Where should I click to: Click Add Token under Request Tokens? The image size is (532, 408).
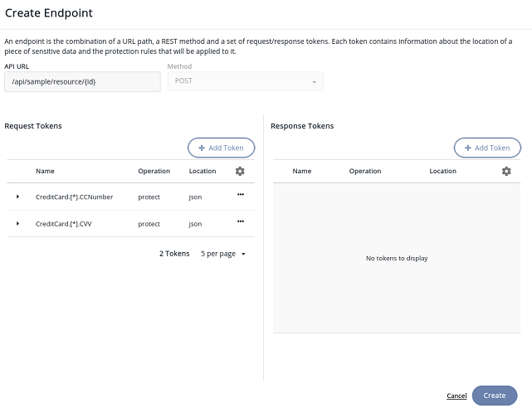221,148
